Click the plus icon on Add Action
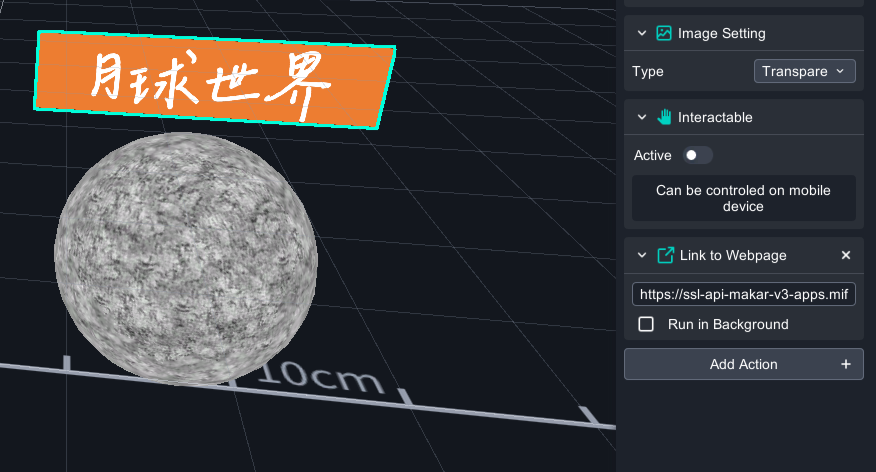The image size is (876, 472). pyautogui.click(x=846, y=364)
